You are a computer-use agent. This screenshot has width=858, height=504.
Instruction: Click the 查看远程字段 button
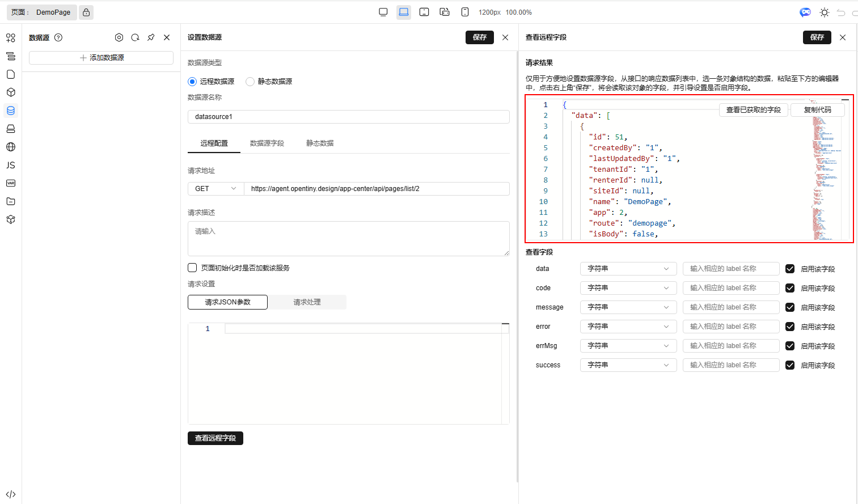(215, 438)
